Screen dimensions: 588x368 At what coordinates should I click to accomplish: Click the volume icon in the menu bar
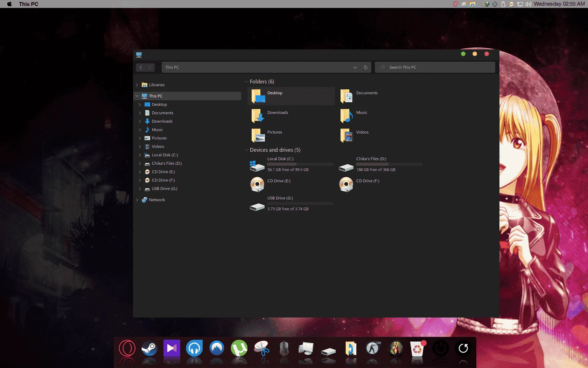tap(528, 4)
